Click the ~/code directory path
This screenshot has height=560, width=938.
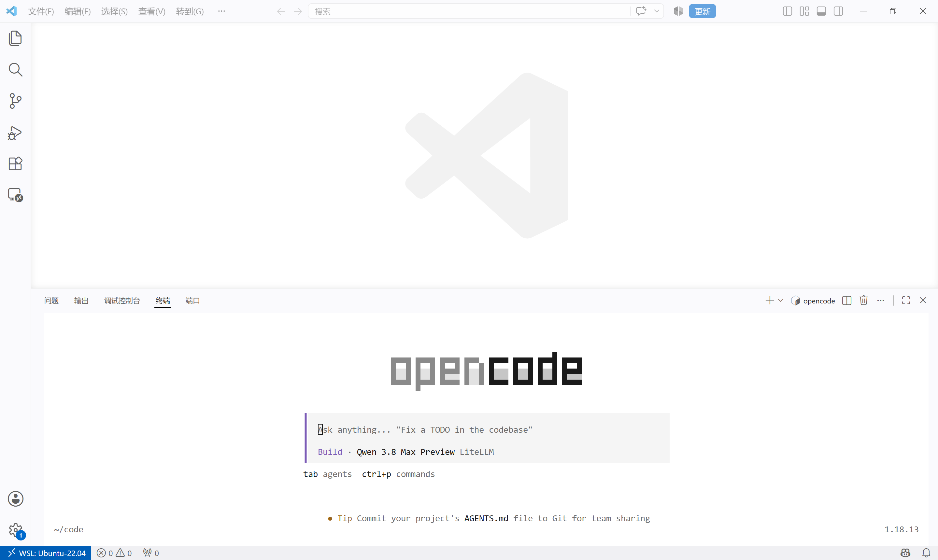point(69,529)
